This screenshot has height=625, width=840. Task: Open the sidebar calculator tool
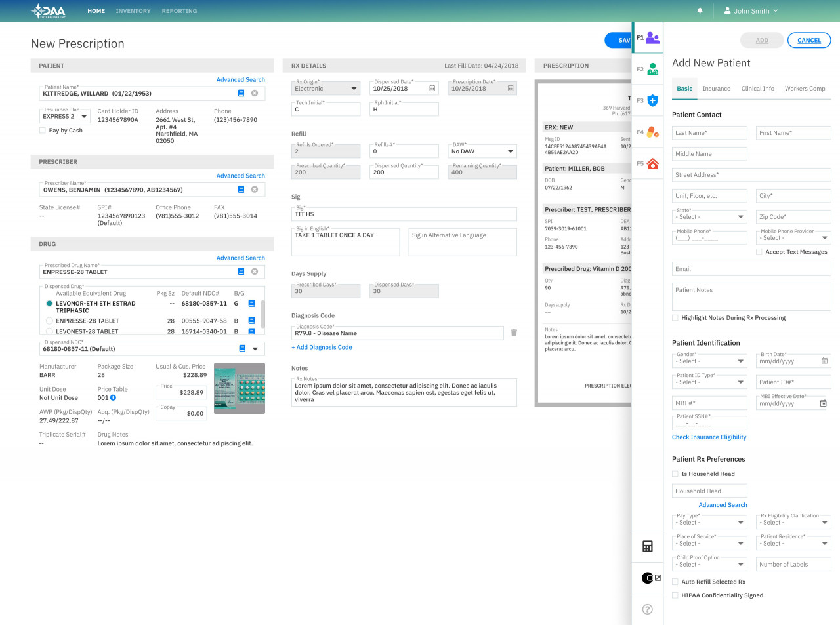coord(647,546)
